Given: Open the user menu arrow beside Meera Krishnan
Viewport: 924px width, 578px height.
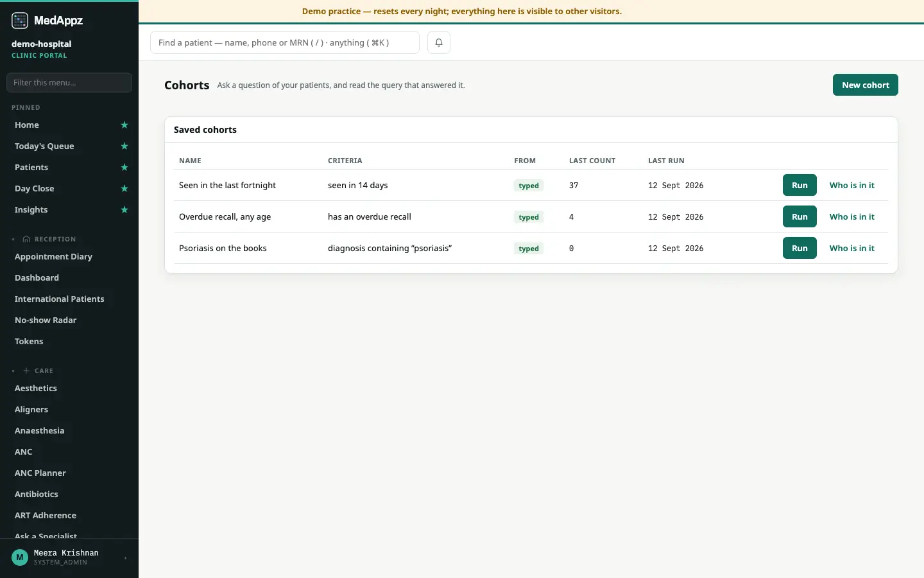Looking at the screenshot, I should tap(126, 558).
